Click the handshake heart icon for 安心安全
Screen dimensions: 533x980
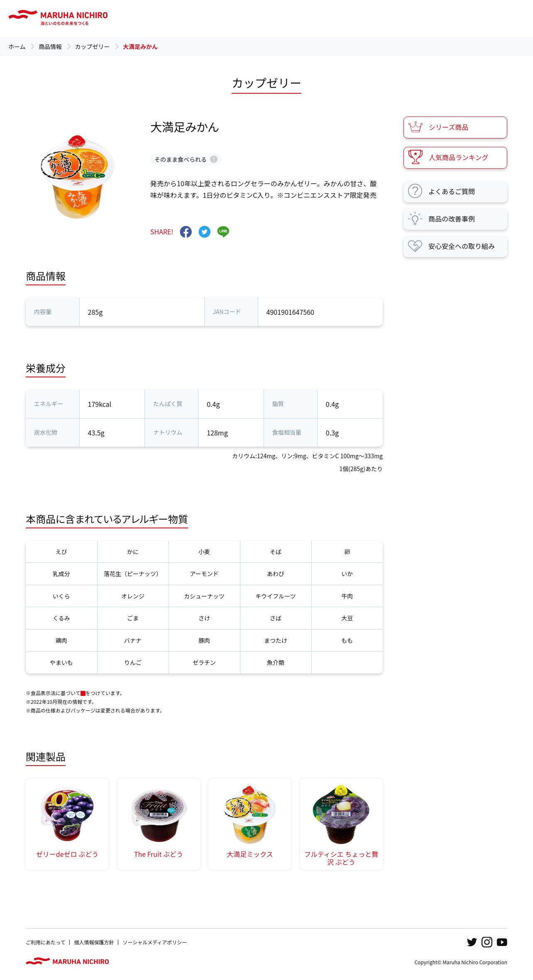pyautogui.click(x=415, y=246)
